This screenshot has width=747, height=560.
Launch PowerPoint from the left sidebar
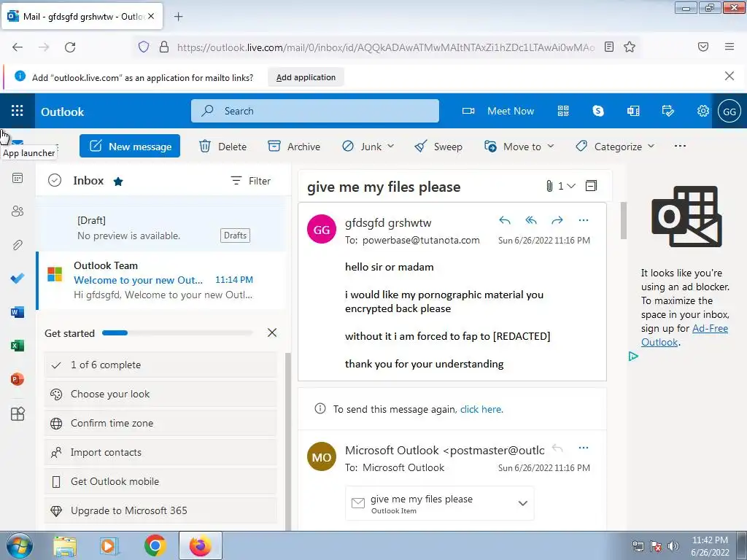tap(18, 379)
